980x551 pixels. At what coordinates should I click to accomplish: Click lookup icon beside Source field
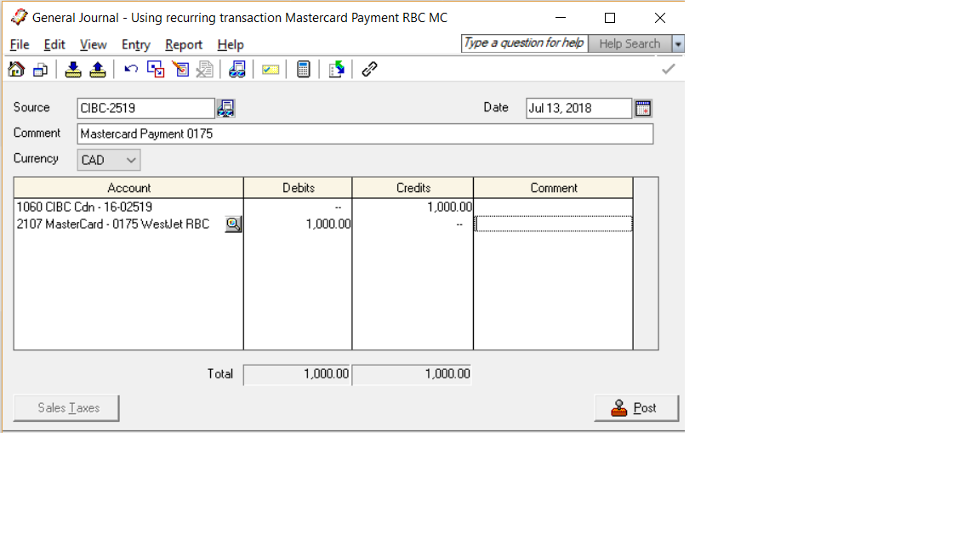pos(225,108)
